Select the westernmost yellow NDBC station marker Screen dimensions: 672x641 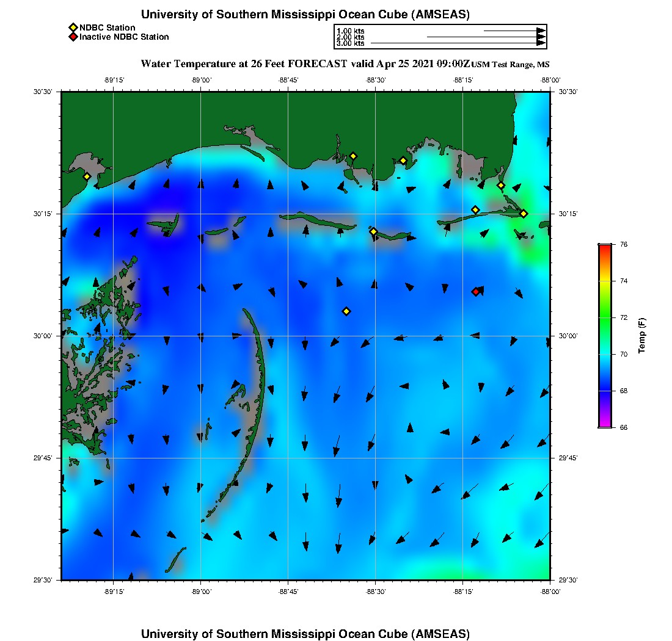[x=87, y=176]
